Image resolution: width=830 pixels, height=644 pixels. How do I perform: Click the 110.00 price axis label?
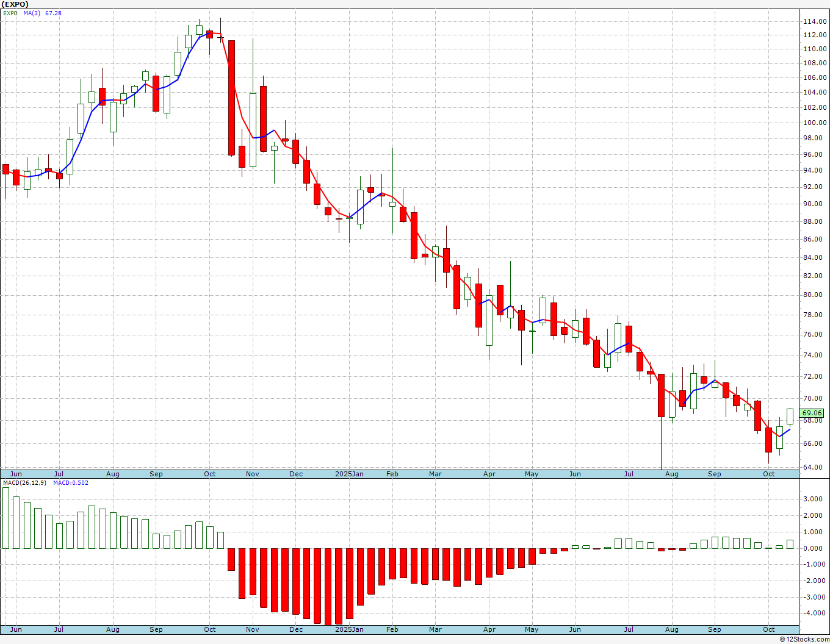815,48
